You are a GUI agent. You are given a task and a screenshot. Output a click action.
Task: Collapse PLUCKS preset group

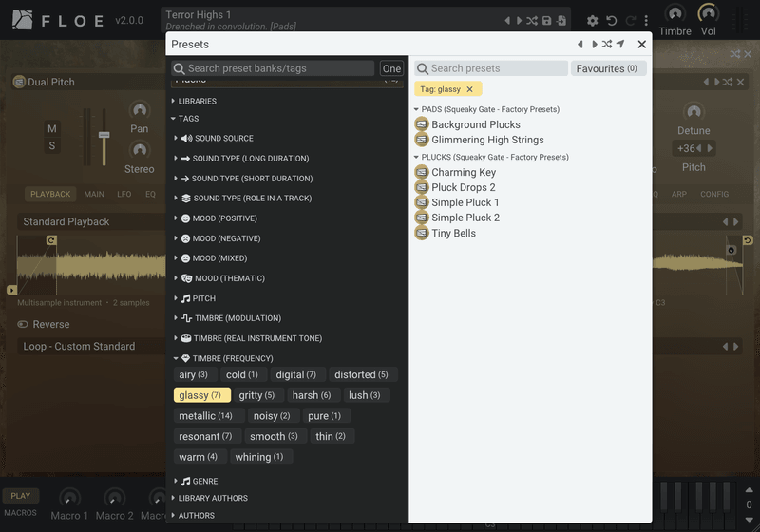tap(491, 157)
